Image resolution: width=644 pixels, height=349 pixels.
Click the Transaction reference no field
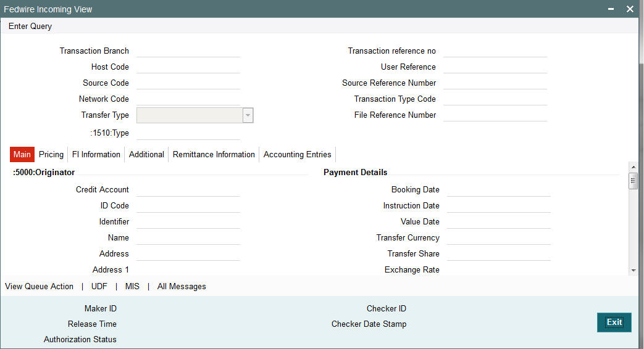click(x=495, y=51)
